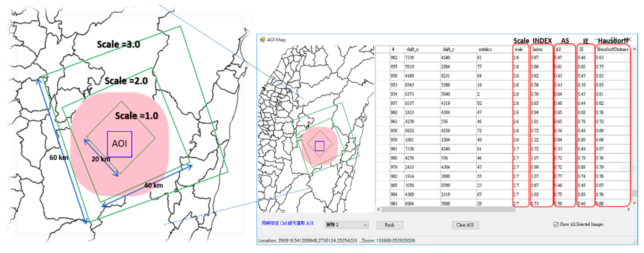Click the Rank button
The image size is (644, 253).
click(x=390, y=225)
